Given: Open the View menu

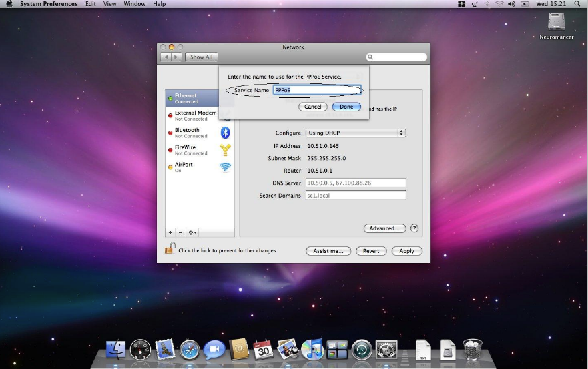Looking at the screenshot, I should (110, 4).
